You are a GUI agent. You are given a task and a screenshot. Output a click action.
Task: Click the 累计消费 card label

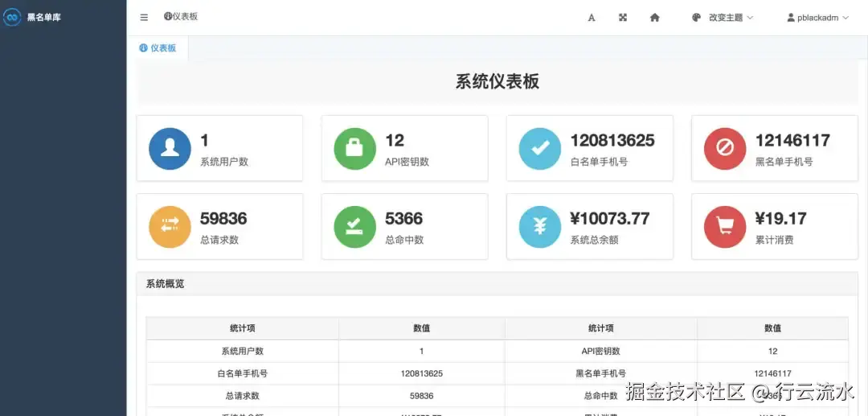pyautogui.click(x=774, y=240)
